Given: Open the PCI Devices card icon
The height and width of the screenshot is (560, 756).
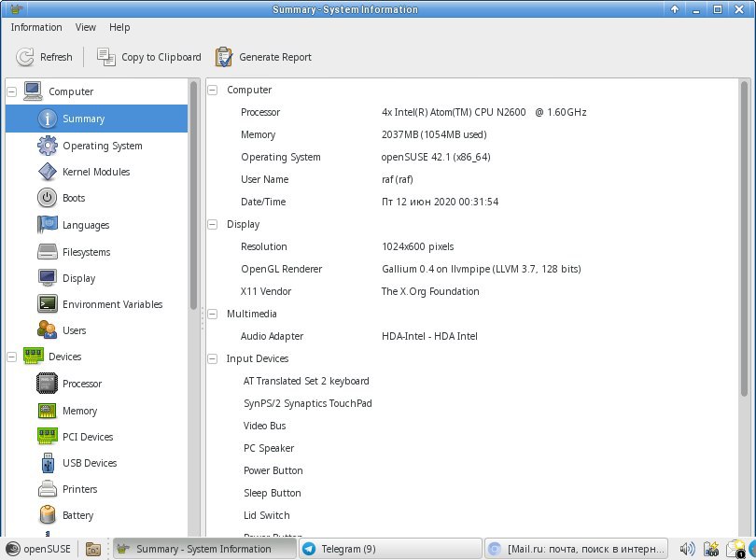Looking at the screenshot, I should pos(48,437).
